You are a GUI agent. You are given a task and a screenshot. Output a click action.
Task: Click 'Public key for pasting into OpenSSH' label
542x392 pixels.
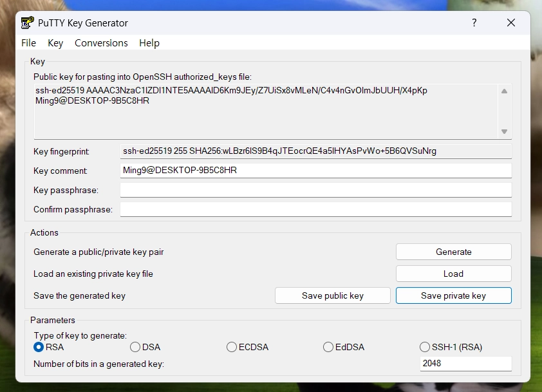click(142, 77)
